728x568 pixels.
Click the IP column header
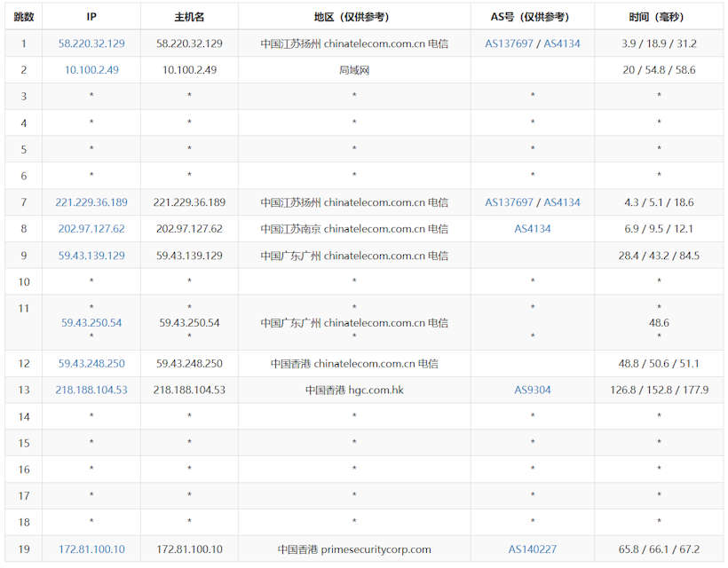[x=90, y=16]
